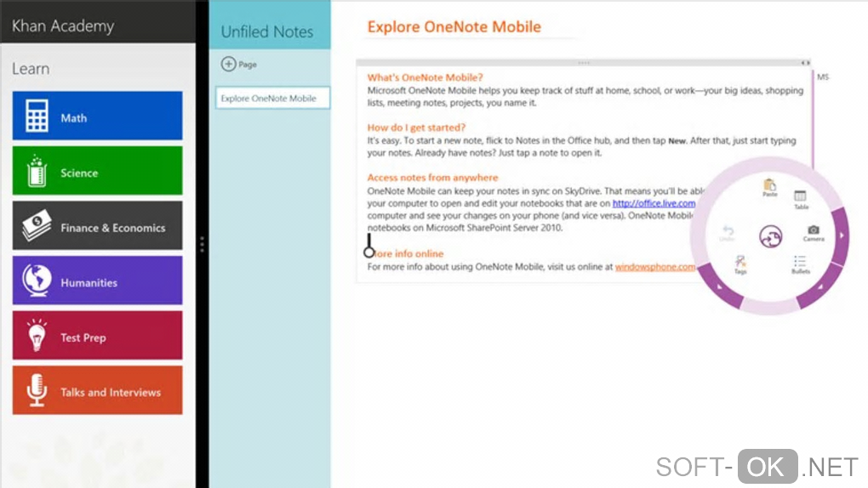The height and width of the screenshot is (488, 868).
Task: Choose Camera in the radial menu
Action: [814, 233]
